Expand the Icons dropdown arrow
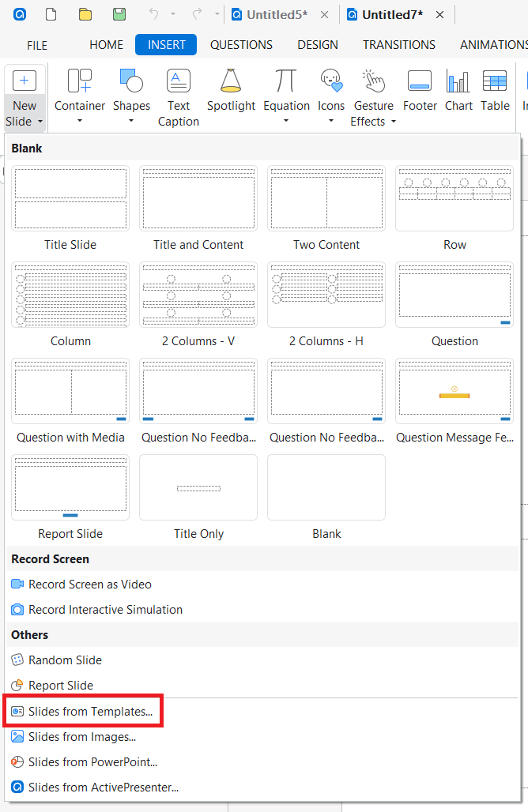 pos(331,121)
